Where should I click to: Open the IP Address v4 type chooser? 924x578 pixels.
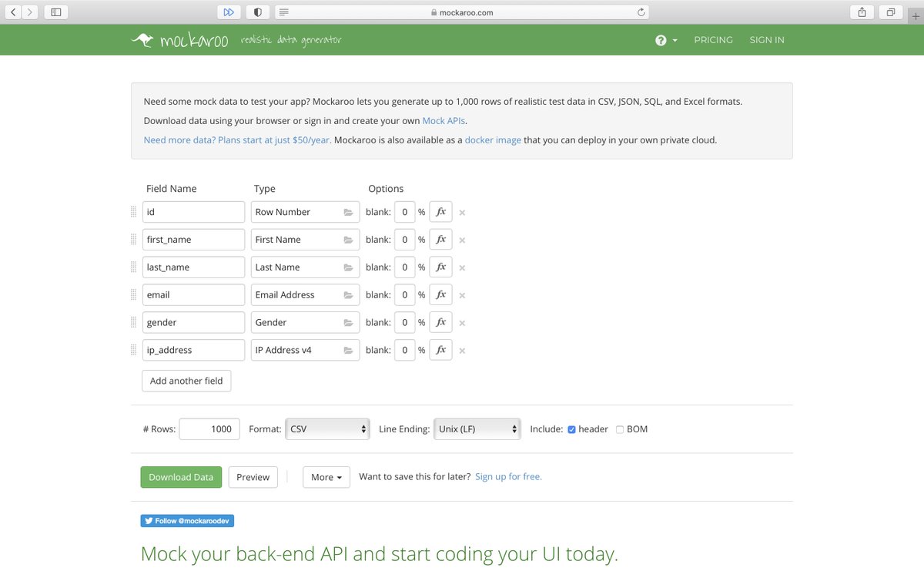pos(305,350)
